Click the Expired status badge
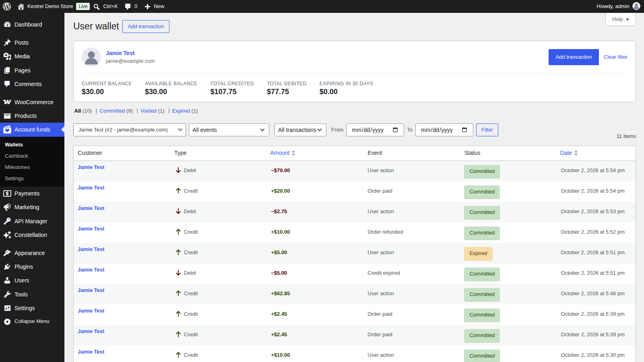This screenshot has width=644, height=362. pos(478,253)
